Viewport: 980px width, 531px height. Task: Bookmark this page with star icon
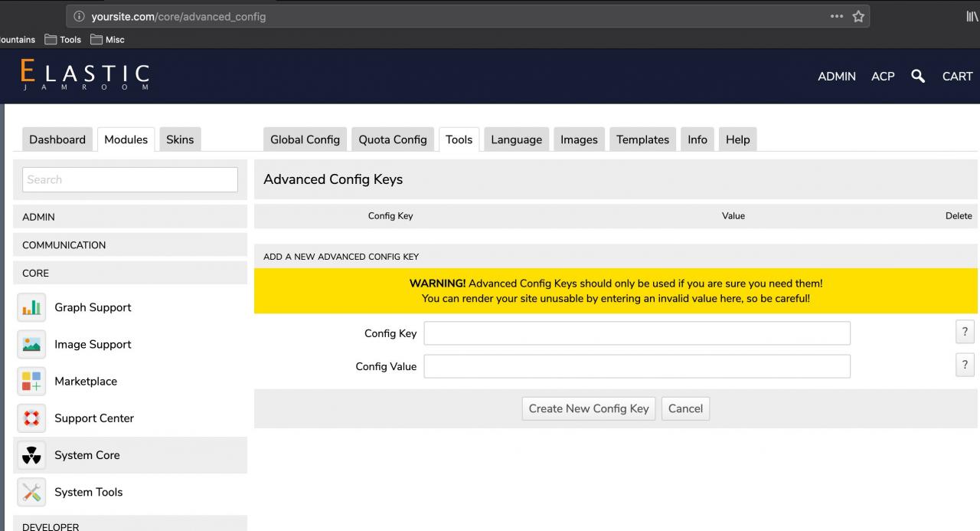tap(858, 16)
